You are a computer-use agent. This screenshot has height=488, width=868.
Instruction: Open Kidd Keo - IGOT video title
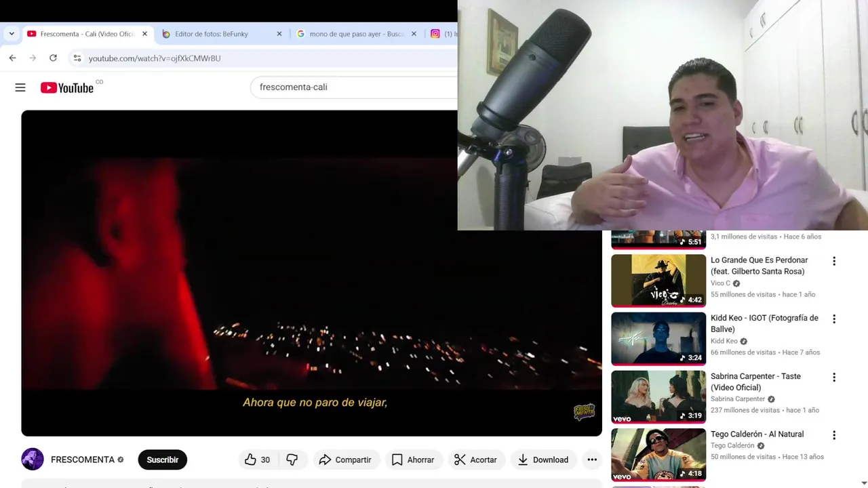[x=764, y=323]
